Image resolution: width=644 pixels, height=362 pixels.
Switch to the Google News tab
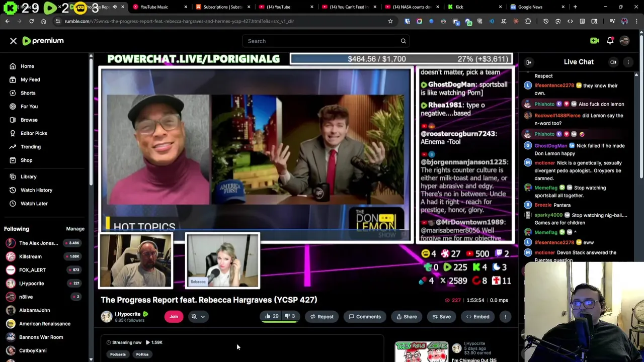pyautogui.click(x=536, y=7)
